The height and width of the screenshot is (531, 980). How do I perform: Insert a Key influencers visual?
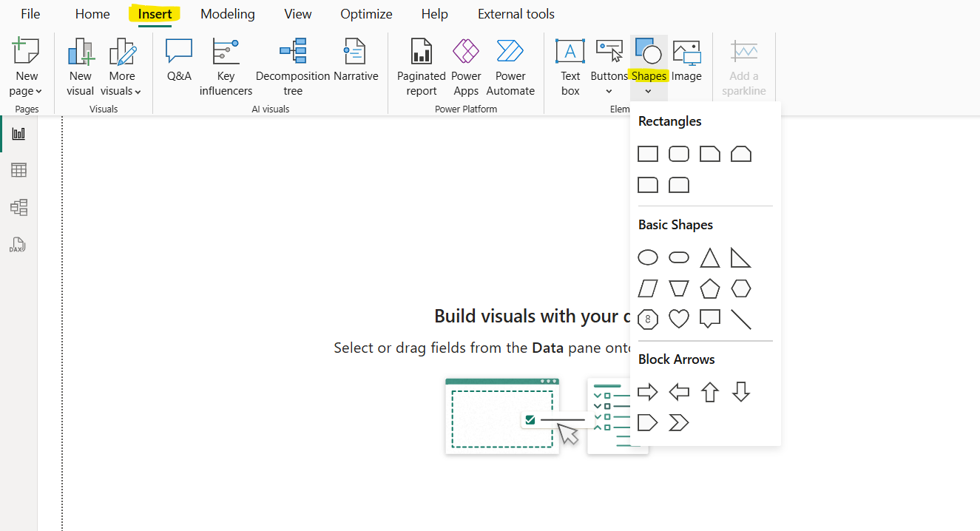tap(226, 65)
